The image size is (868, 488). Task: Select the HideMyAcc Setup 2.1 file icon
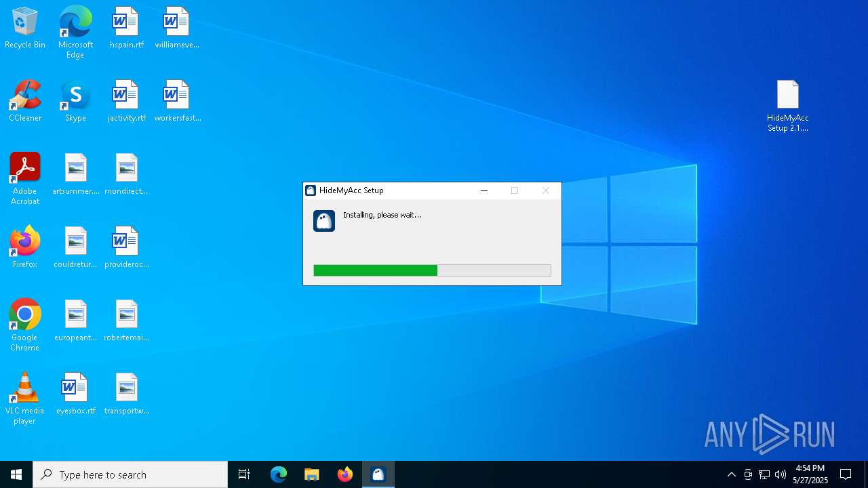[x=787, y=106]
